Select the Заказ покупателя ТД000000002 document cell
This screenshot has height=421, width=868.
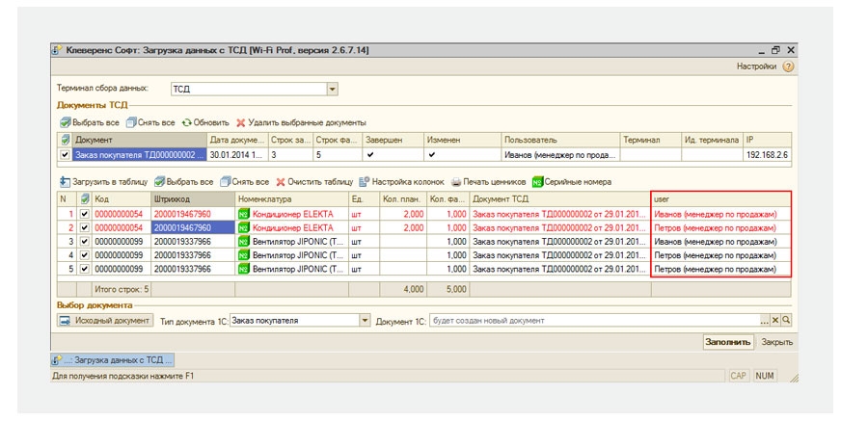pos(140,155)
